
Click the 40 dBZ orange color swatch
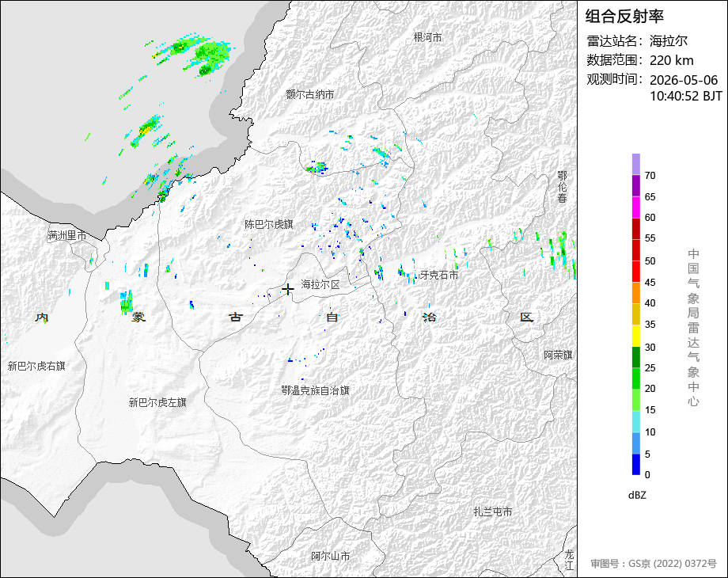coord(636,293)
